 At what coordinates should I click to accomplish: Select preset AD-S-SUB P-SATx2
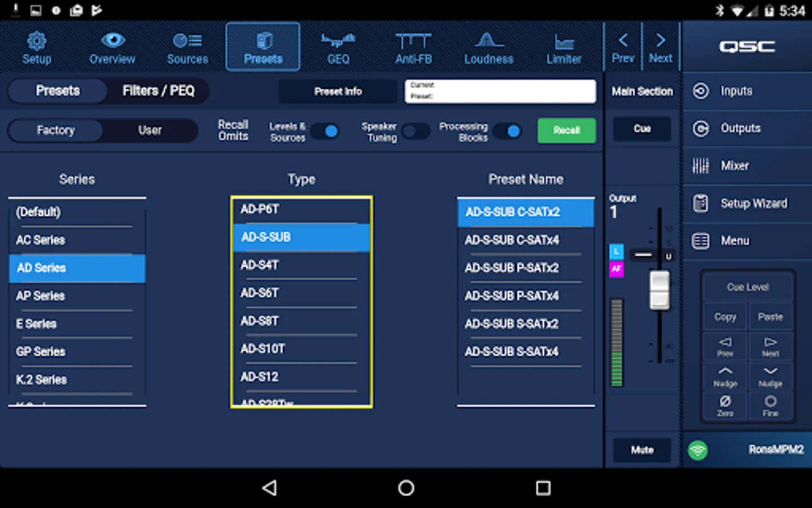pos(526,268)
